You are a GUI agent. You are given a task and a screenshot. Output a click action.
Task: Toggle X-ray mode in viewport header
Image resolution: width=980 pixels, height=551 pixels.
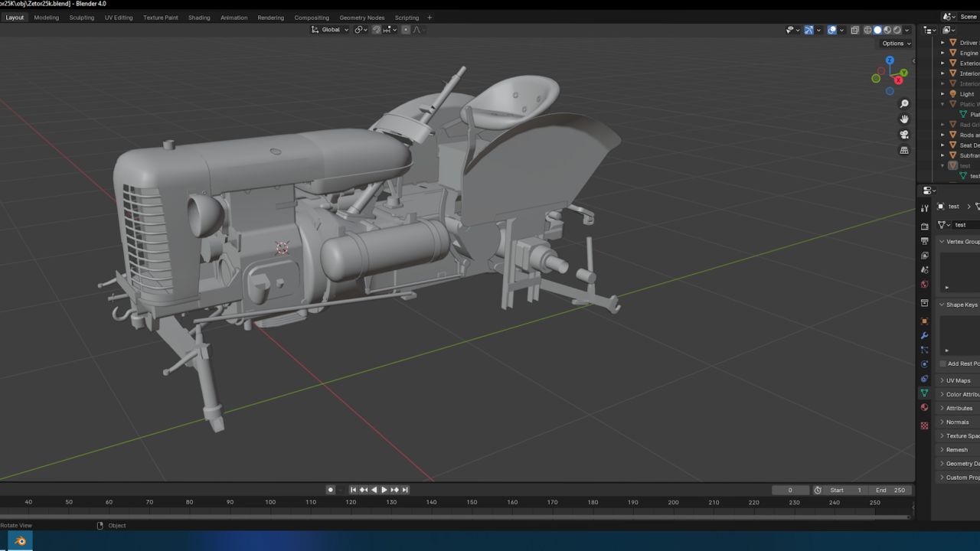[x=855, y=30]
